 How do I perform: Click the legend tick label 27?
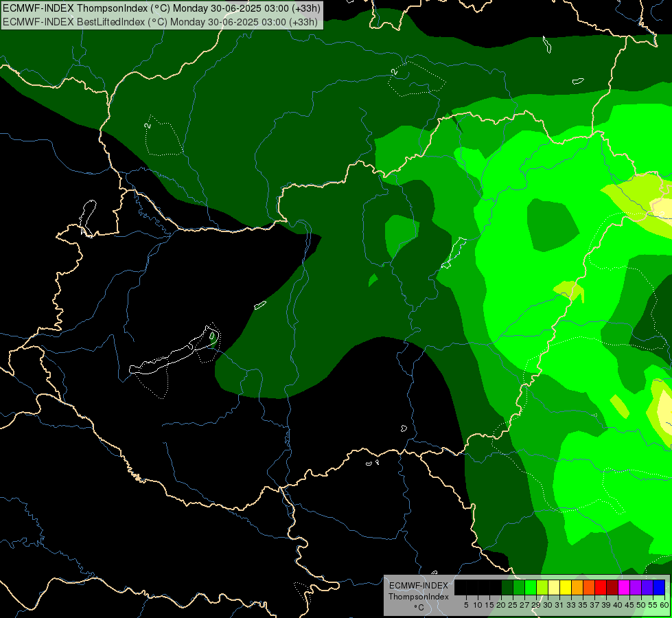pyautogui.click(x=524, y=605)
